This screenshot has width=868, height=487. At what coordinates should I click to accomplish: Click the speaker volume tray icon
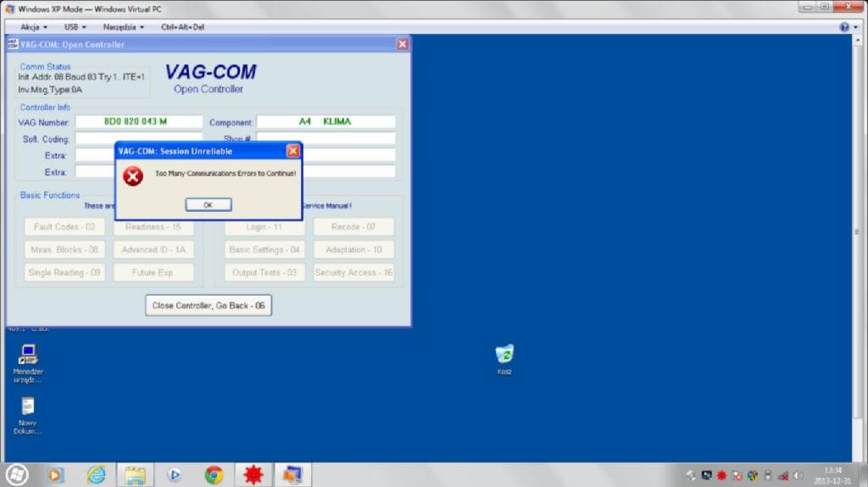(798, 475)
